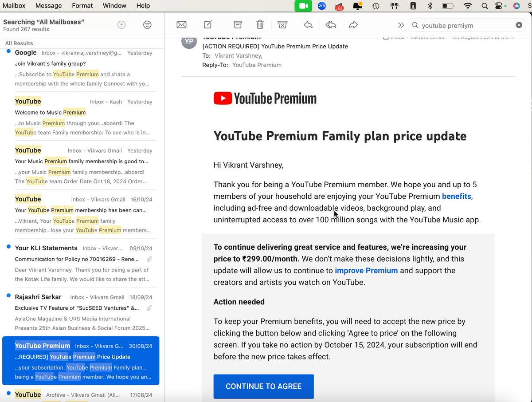Click the attachment paperclip on KLI Statements email
Viewport: 532px width, 402px height.
click(149, 259)
